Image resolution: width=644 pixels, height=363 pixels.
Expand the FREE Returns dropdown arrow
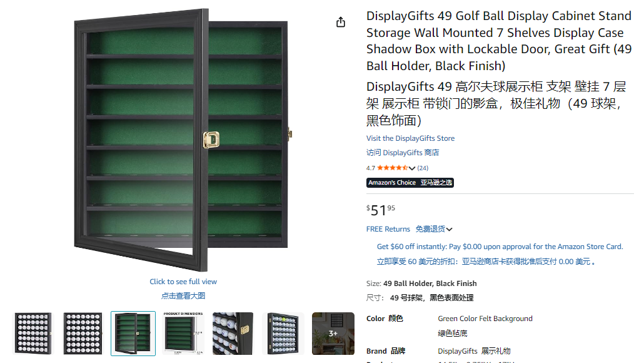(450, 230)
